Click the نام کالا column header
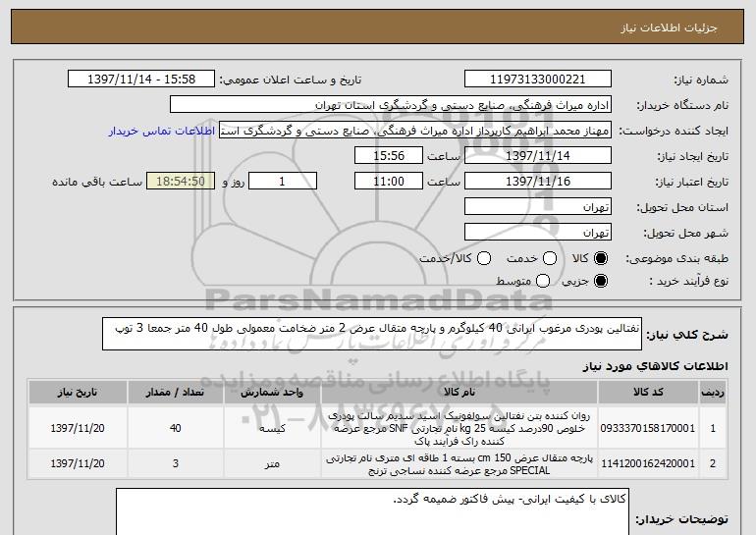This screenshot has width=756, height=535. 459,393
